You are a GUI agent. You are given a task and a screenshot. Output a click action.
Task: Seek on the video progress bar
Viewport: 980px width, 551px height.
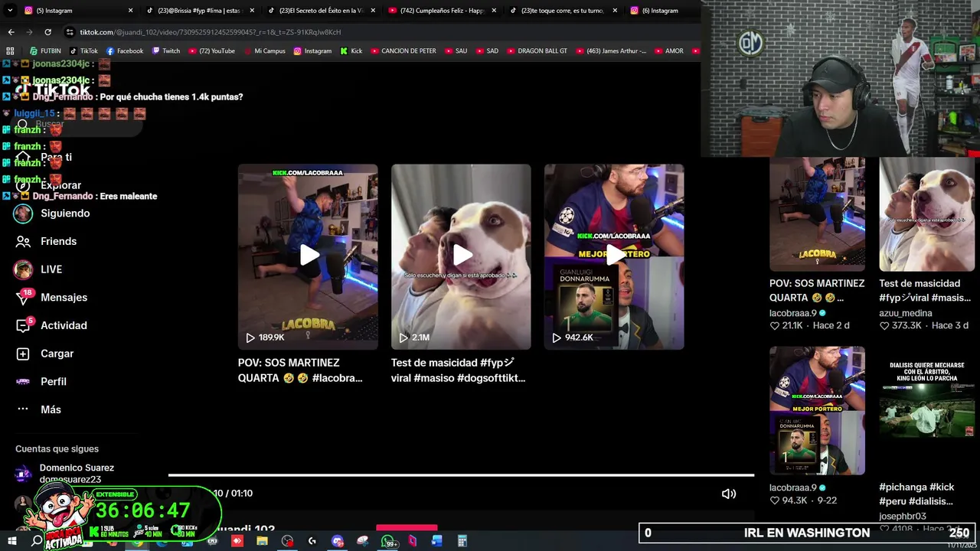click(x=461, y=475)
